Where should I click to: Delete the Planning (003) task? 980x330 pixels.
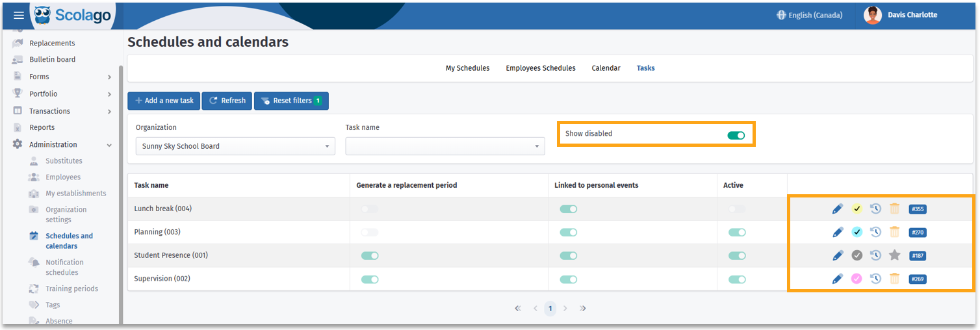pos(895,232)
